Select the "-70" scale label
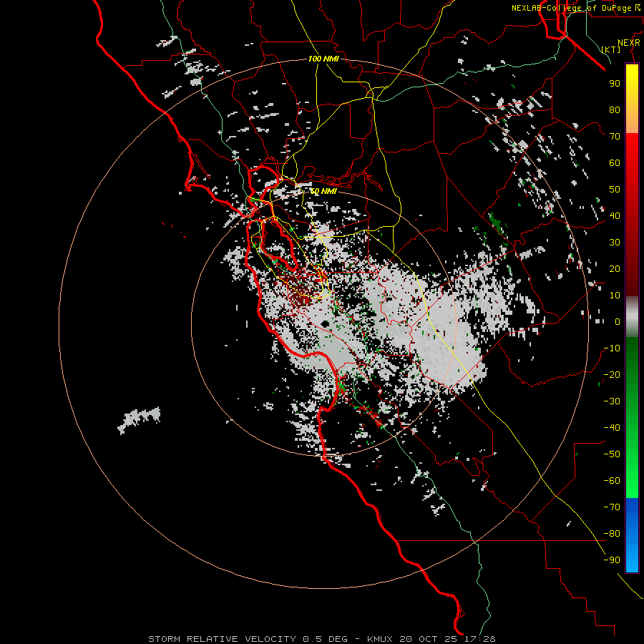Screen dimensions: 644x644 pos(612,507)
